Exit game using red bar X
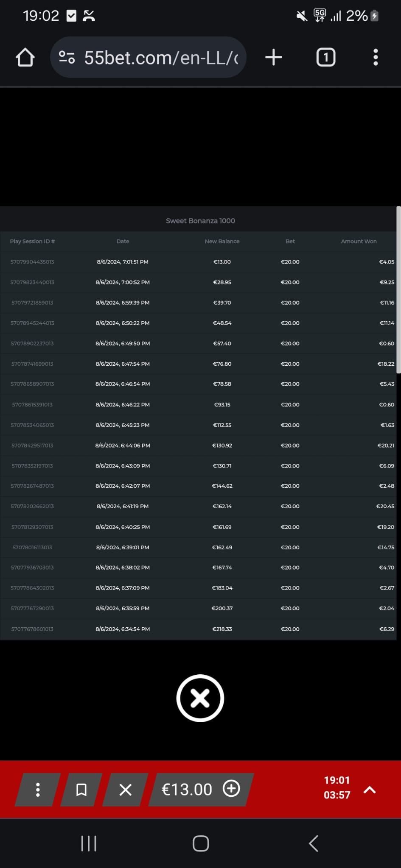 pos(126,790)
